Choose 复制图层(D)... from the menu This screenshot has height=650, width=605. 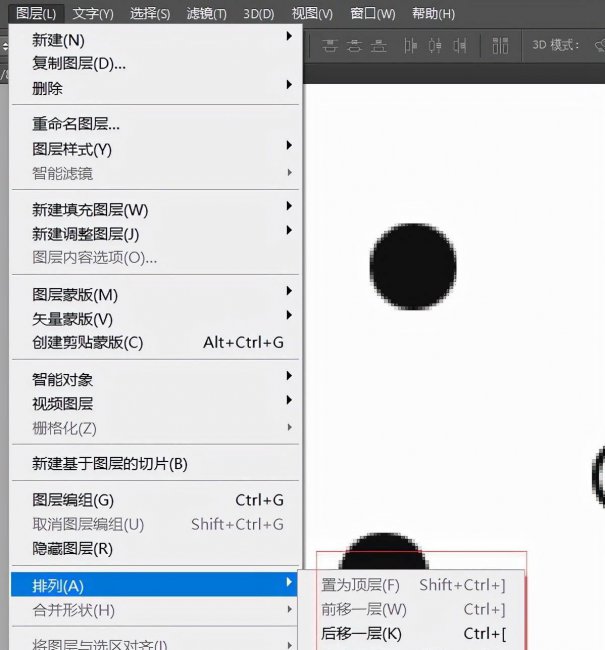point(155,63)
